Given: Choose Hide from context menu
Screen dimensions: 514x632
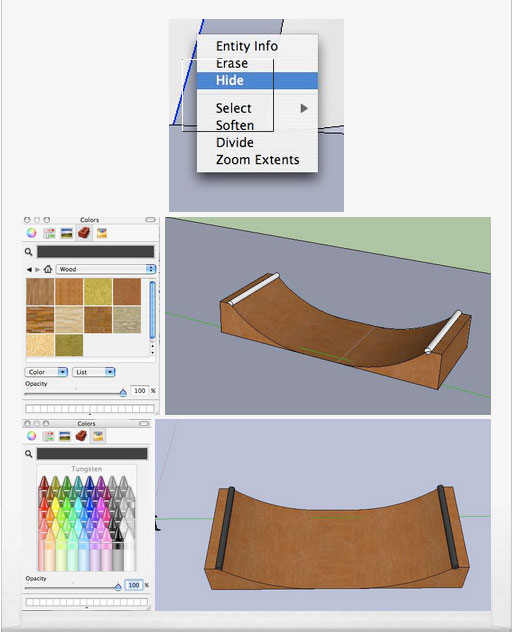Looking at the screenshot, I should tap(257, 80).
